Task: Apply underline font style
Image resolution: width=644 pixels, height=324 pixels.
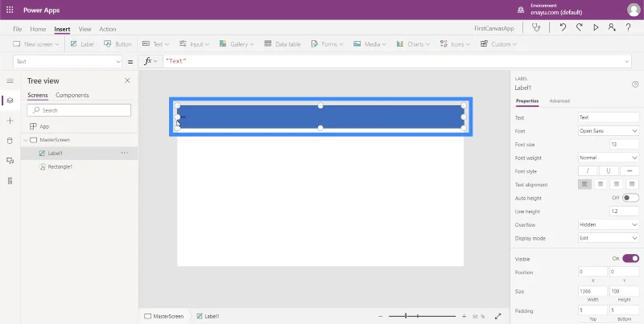Action: [x=609, y=171]
